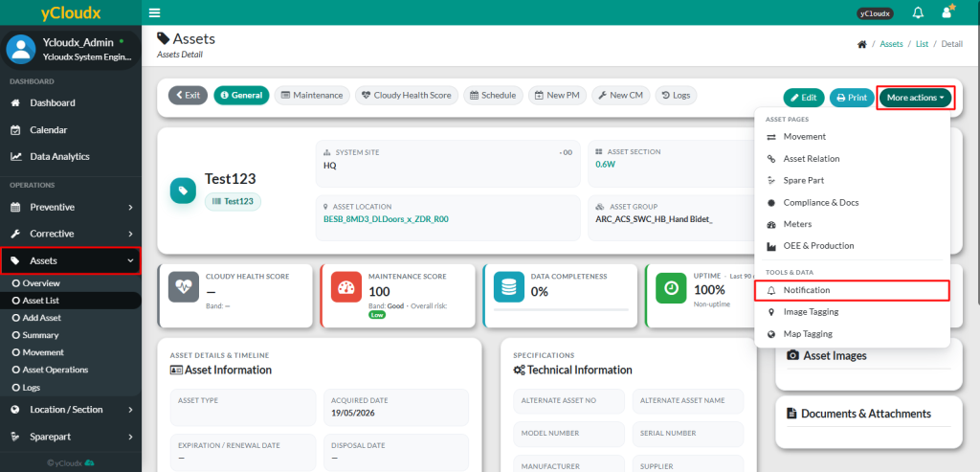
Task: Choose Asset Relation from the dropdown menu
Action: tap(852, 159)
